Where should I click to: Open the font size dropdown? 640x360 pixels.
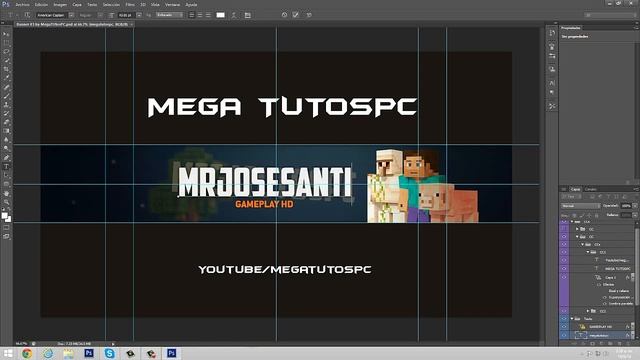[139, 15]
